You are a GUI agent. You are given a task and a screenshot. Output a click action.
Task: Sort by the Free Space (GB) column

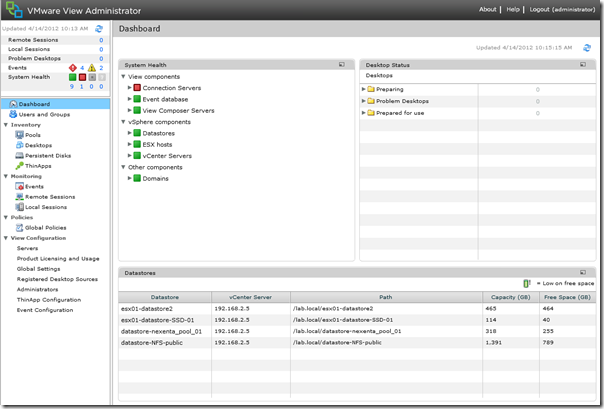(567, 297)
